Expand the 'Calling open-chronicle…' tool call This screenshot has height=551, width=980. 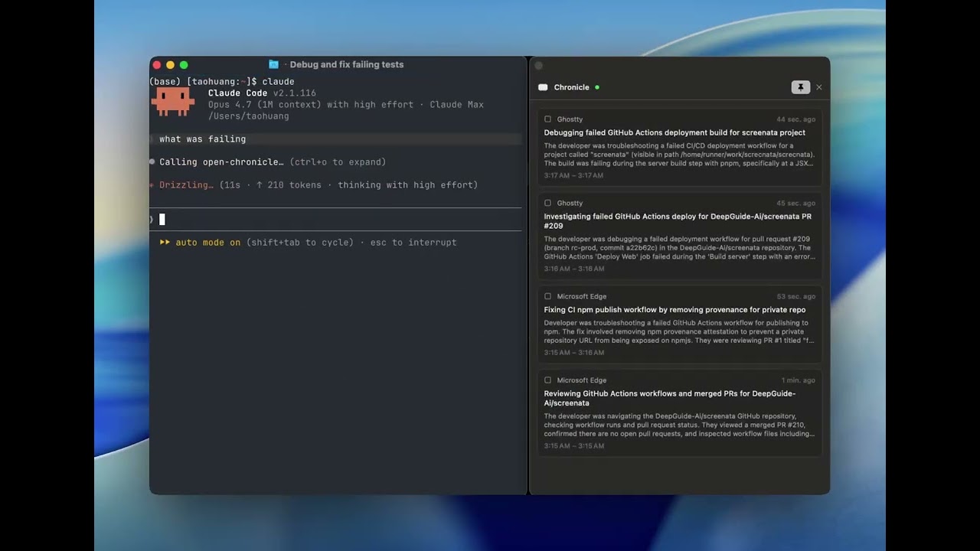click(272, 162)
